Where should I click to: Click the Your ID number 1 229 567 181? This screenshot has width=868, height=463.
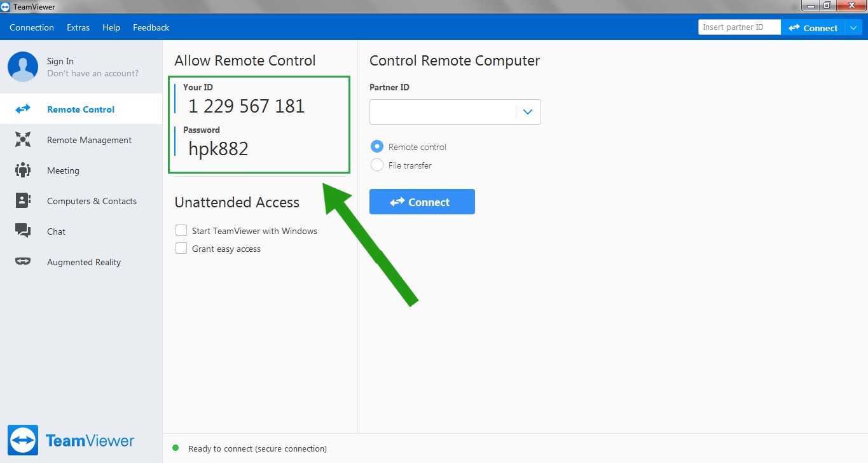coord(247,106)
